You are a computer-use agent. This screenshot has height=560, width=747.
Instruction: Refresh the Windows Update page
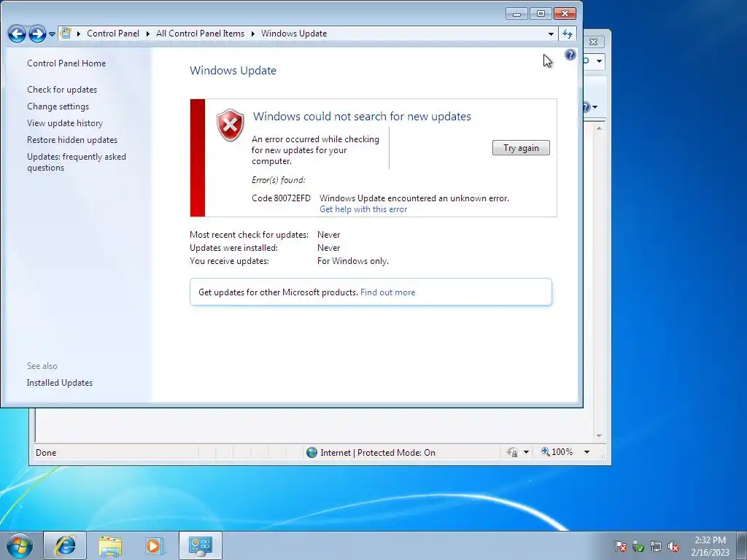(x=568, y=34)
